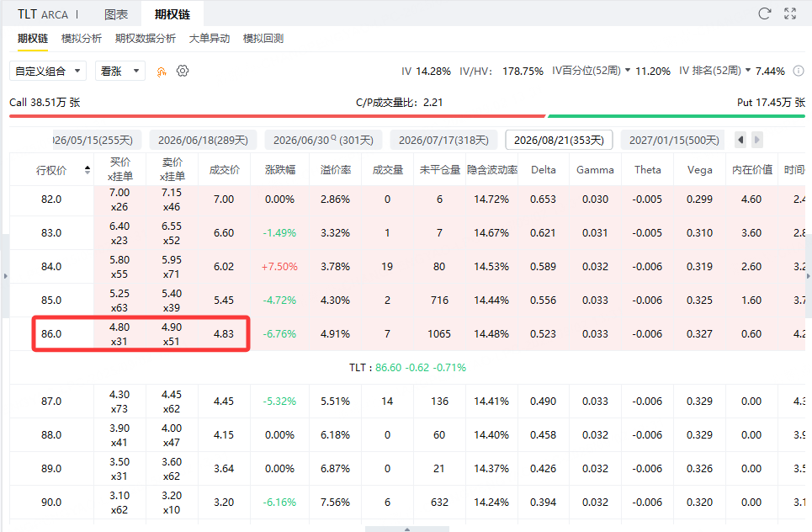This screenshot has height=532, width=812.
Task: Click the orange quick-trade hand icon
Action: (162, 72)
